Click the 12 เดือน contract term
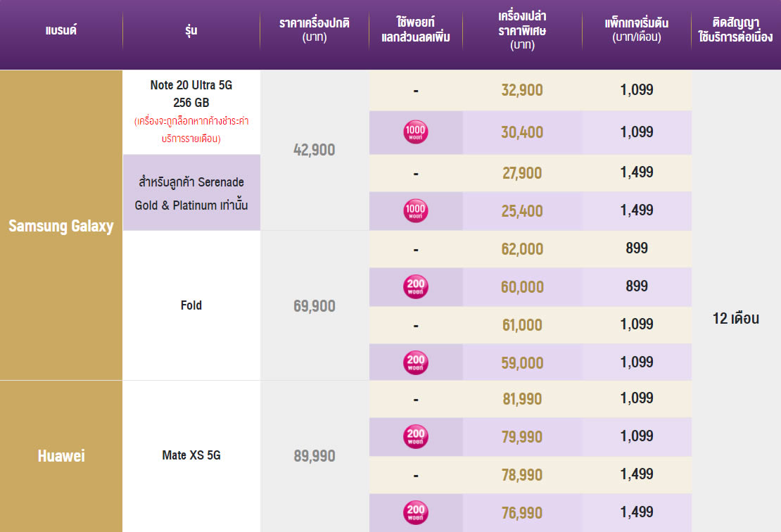Image resolution: width=781 pixels, height=532 pixels. coord(735,318)
